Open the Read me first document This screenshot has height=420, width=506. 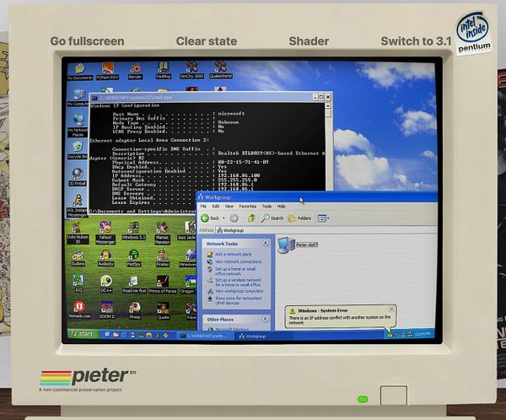[134, 284]
